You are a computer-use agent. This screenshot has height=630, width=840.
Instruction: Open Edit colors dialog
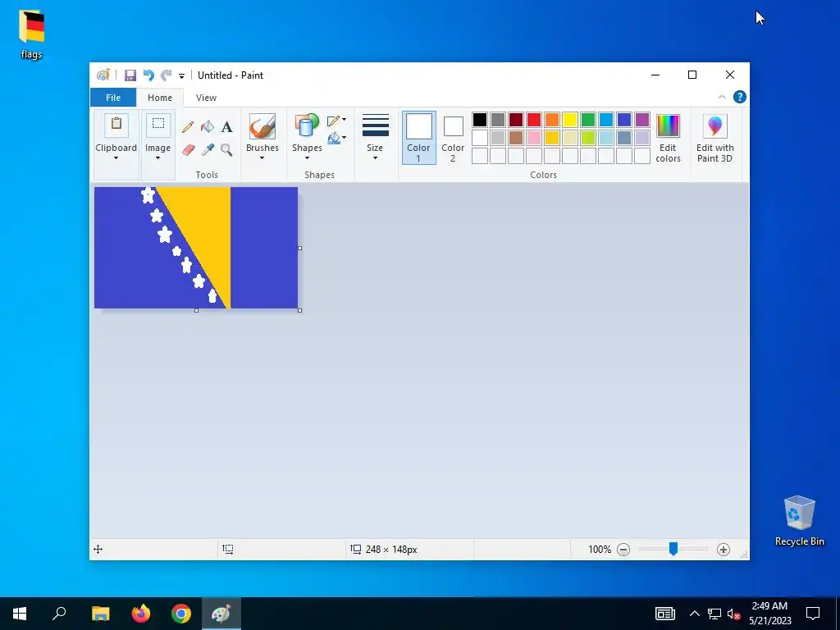tap(668, 138)
